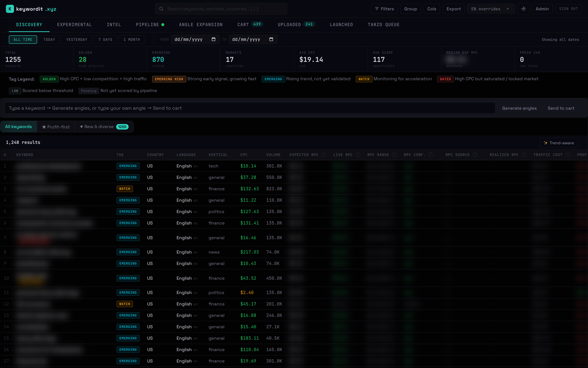Viewport: 588px width, 368px height.
Task: Click the $2.40 CPC value
Action: pos(247,293)
